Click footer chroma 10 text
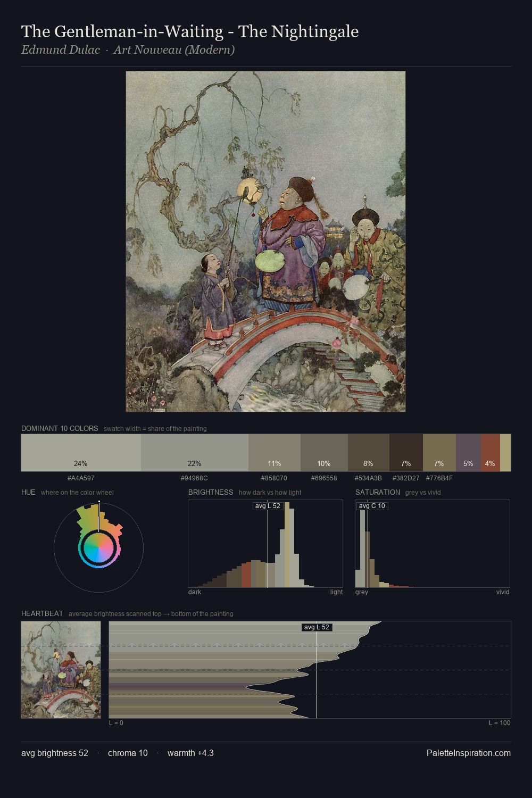 tap(128, 753)
